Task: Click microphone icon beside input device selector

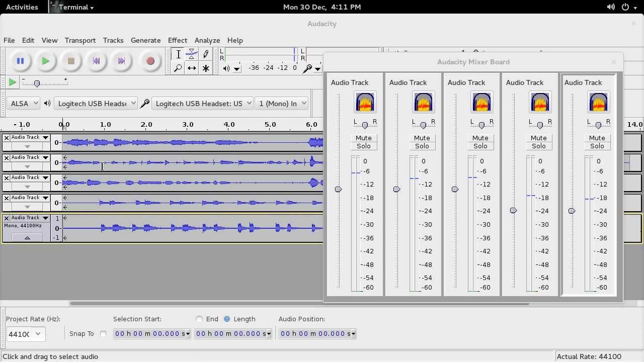Action: [x=145, y=103]
